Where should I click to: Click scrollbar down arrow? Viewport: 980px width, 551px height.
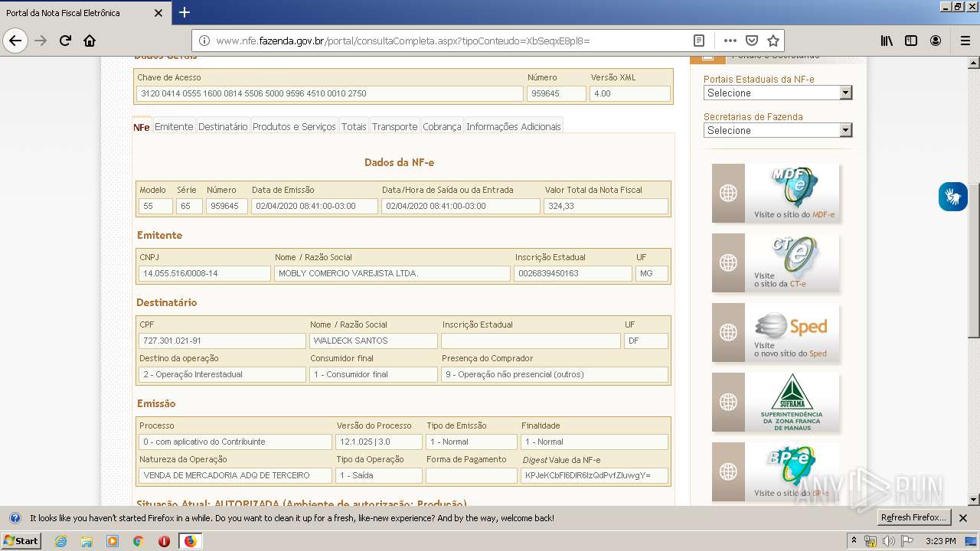click(x=974, y=500)
